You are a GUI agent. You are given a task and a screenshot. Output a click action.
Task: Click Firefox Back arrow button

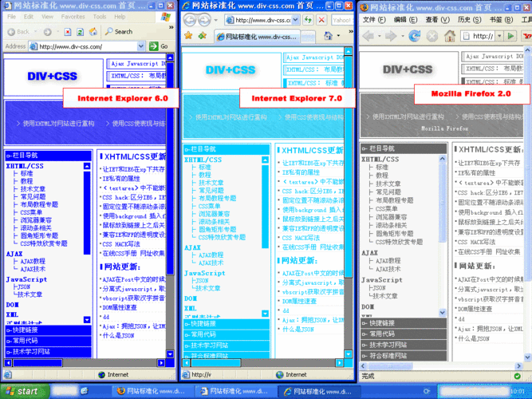(x=368, y=35)
